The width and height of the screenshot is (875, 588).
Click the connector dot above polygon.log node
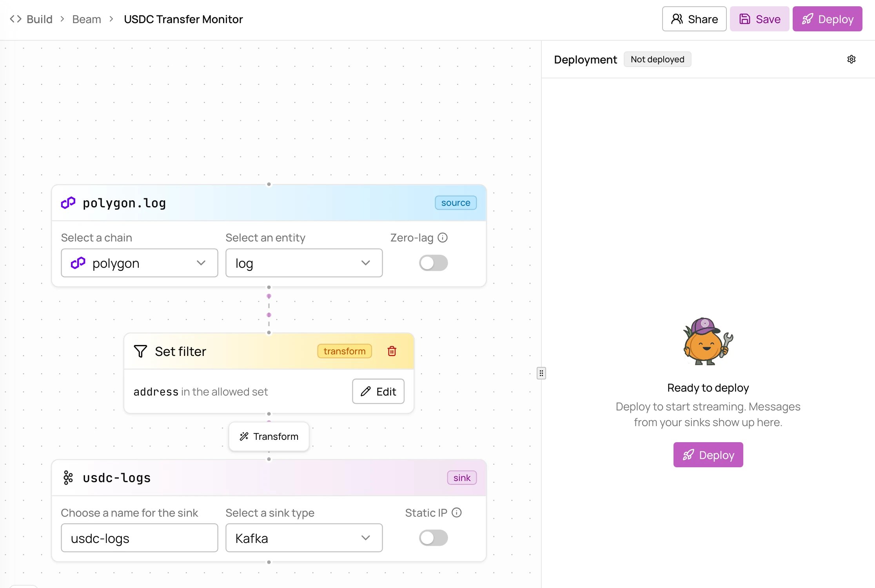[269, 184]
